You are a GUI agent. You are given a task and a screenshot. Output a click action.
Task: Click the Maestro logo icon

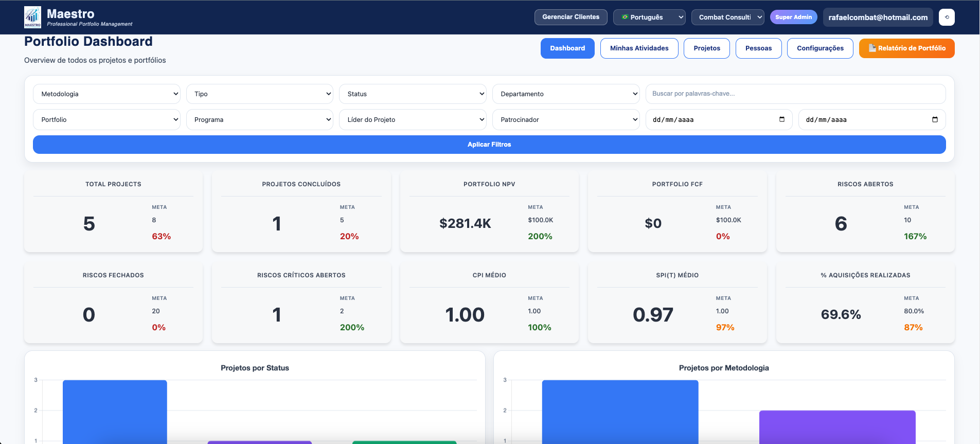point(32,17)
